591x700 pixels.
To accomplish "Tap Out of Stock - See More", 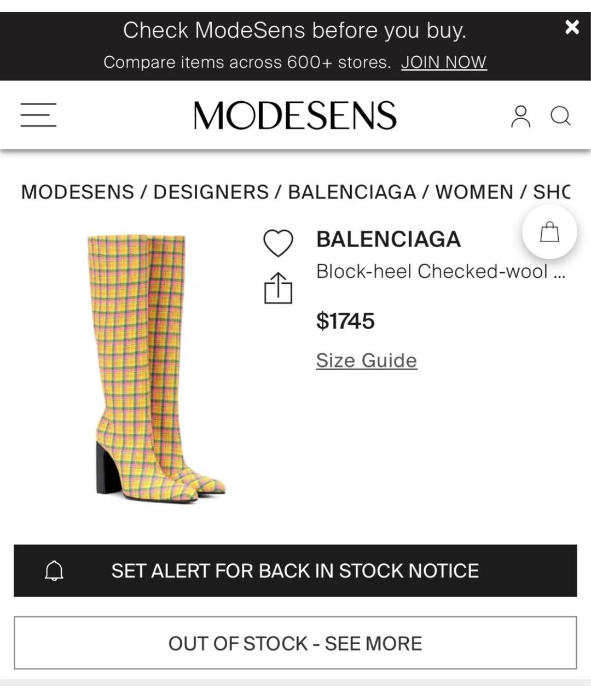I will coord(296,643).
